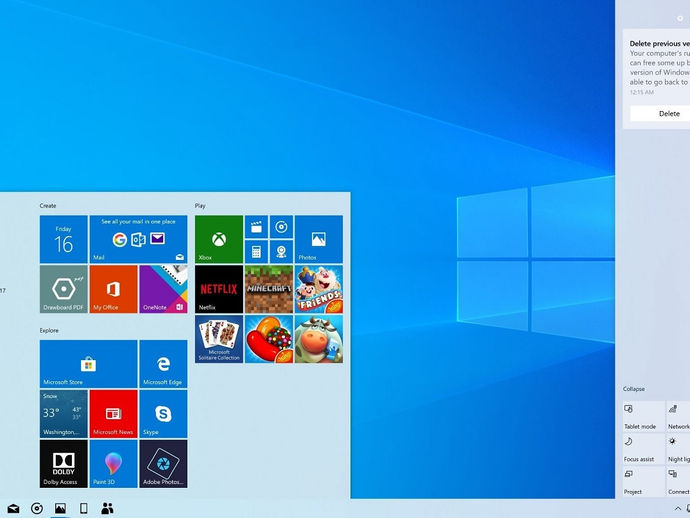Open the Friday 16 calendar tile
Screen dimensions: 690x518
(x=63, y=239)
